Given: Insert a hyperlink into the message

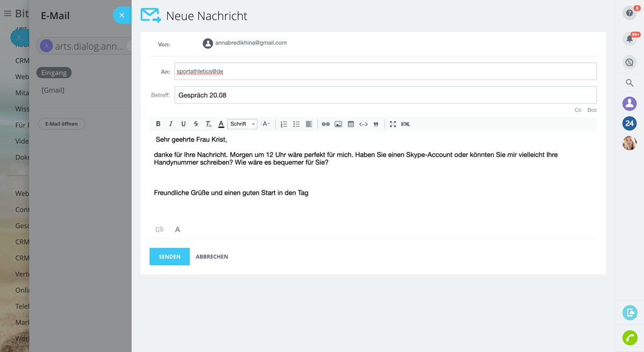Looking at the screenshot, I should pos(326,124).
